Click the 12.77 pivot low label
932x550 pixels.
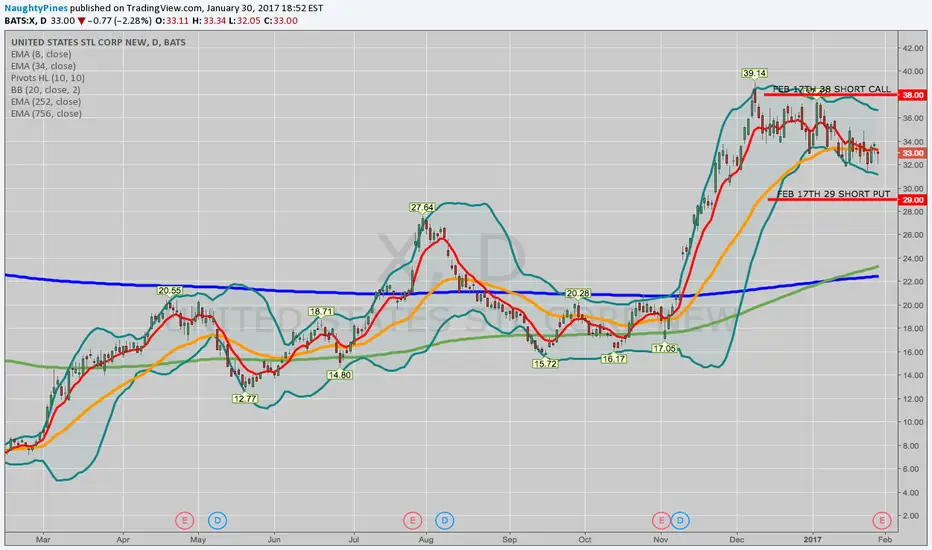tap(245, 398)
